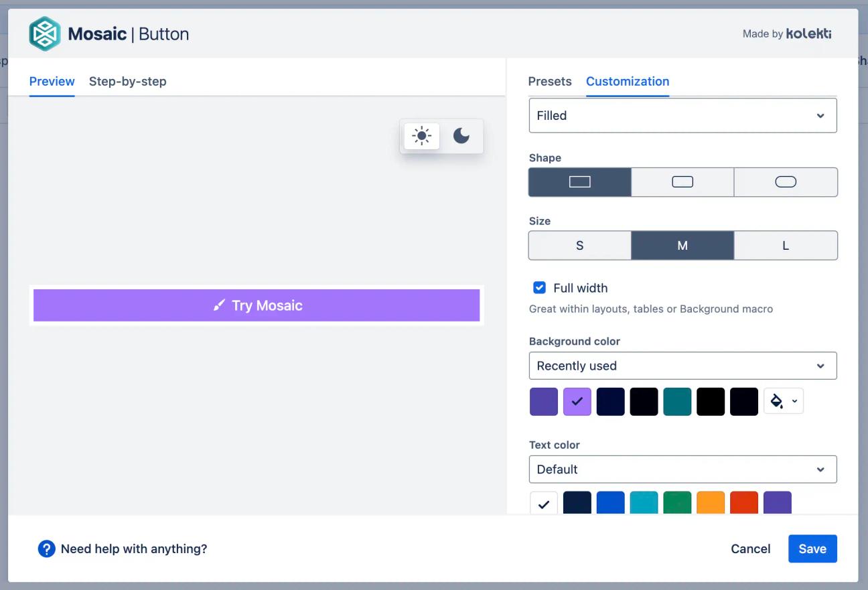Viewport: 868px width, 590px height.
Task: Select the square-corner rectangle shape
Action: point(579,181)
